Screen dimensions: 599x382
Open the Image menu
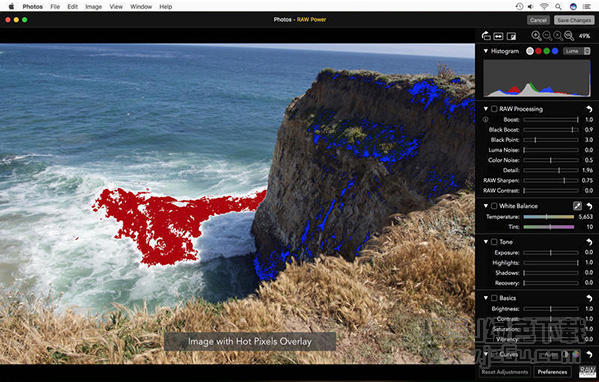pos(93,6)
